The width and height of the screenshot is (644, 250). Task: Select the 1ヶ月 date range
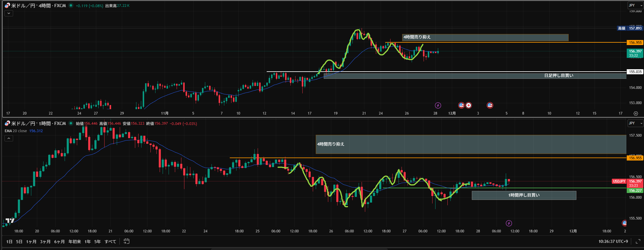click(31, 242)
